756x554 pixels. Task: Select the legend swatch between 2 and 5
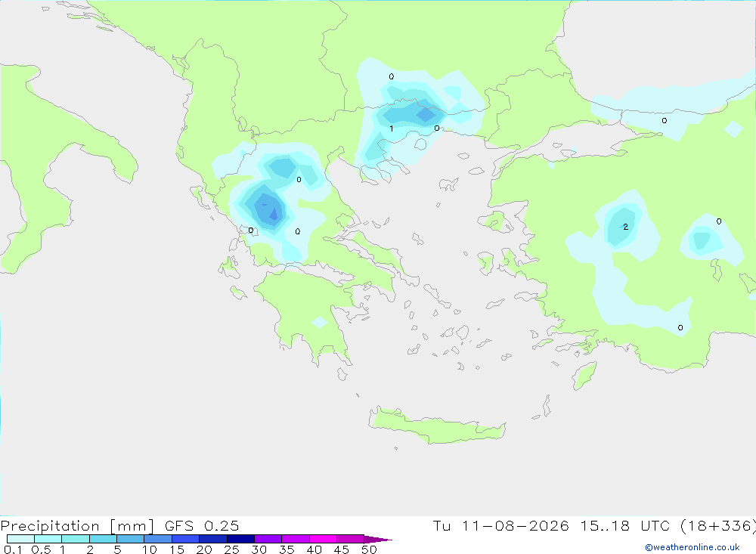click(x=103, y=539)
